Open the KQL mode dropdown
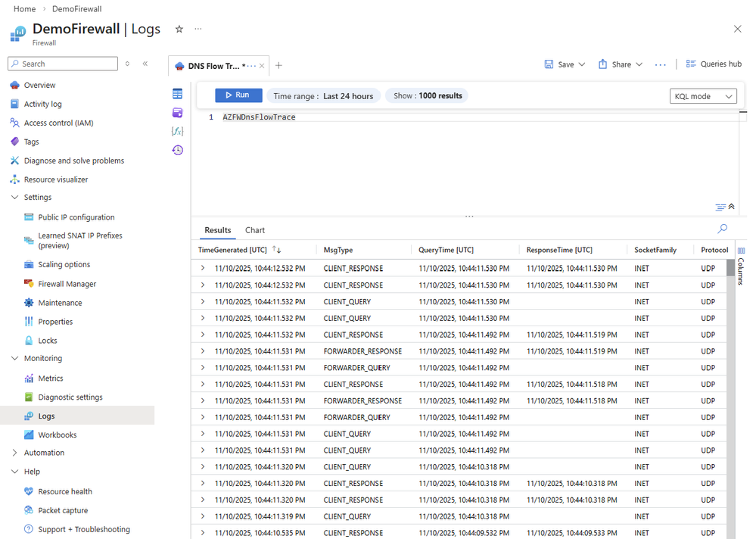756x539 pixels. coord(703,96)
